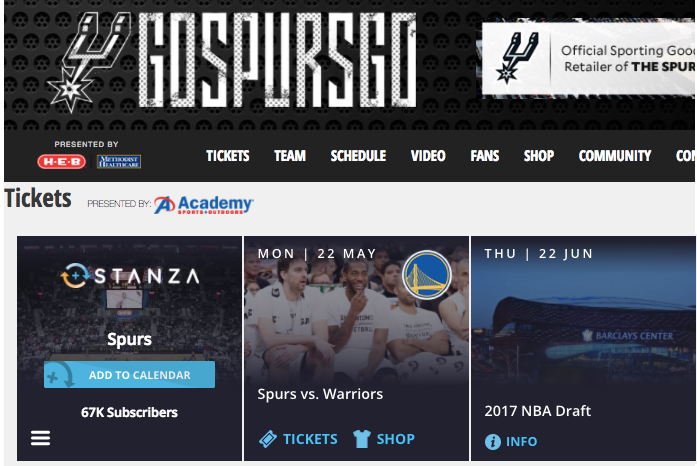Click the ADD TO CALENDAR button
The height and width of the screenshot is (466, 697).
tap(129, 374)
